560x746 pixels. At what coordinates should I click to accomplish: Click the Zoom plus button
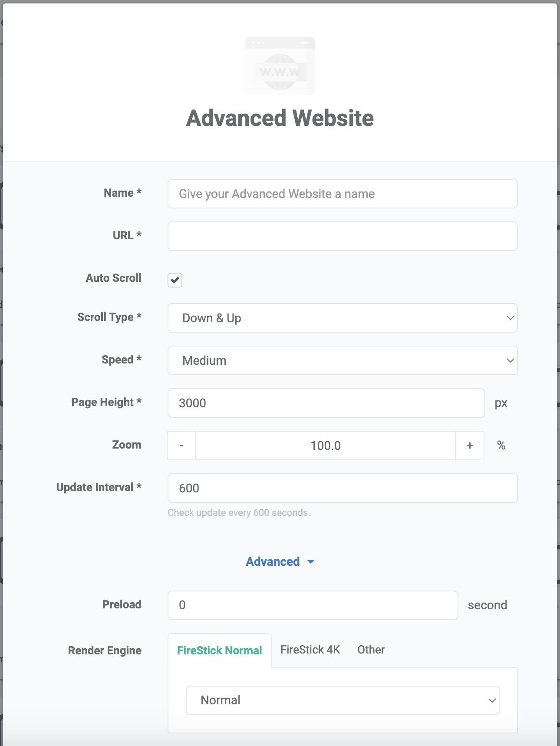click(x=470, y=446)
